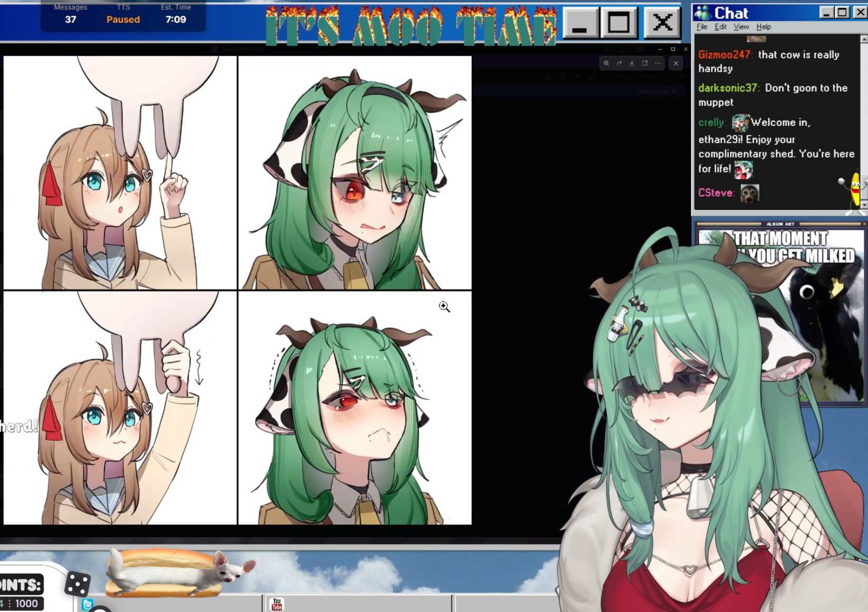Click the emote after "for life!"
The height and width of the screenshot is (612, 868).
743,169
